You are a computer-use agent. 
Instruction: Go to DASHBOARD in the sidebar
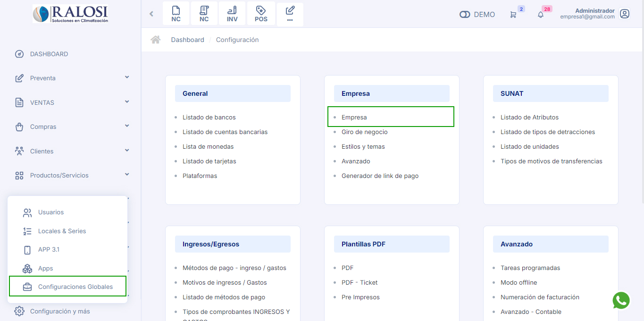(49, 54)
